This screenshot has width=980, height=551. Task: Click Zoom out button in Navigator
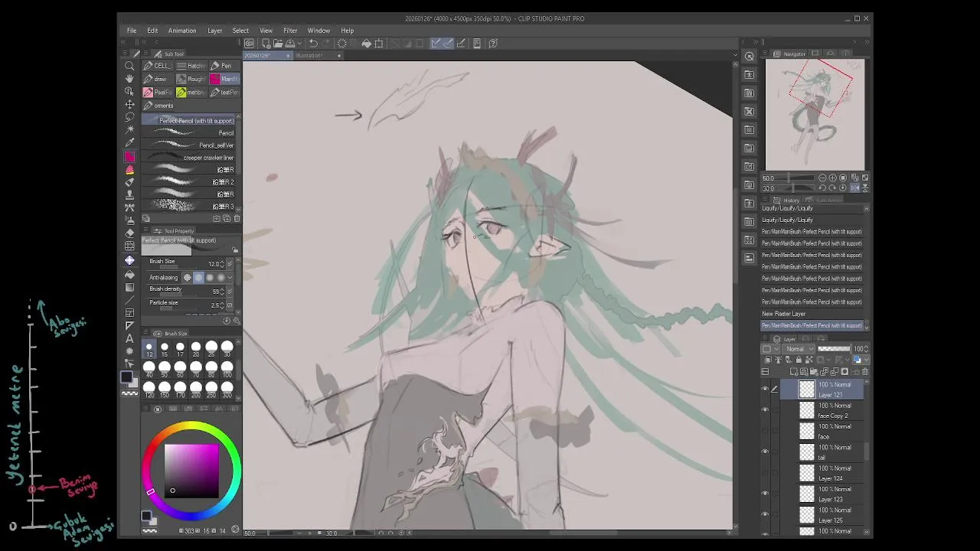pos(822,178)
